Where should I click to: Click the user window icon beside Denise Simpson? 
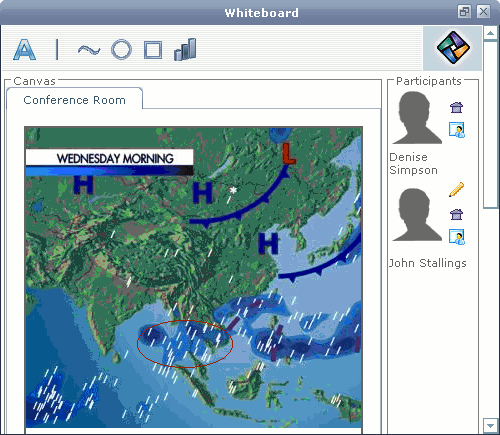(457, 130)
